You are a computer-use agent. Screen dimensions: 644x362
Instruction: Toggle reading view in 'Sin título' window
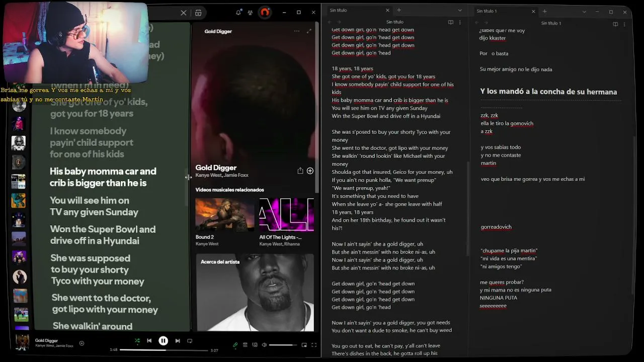(x=450, y=22)
